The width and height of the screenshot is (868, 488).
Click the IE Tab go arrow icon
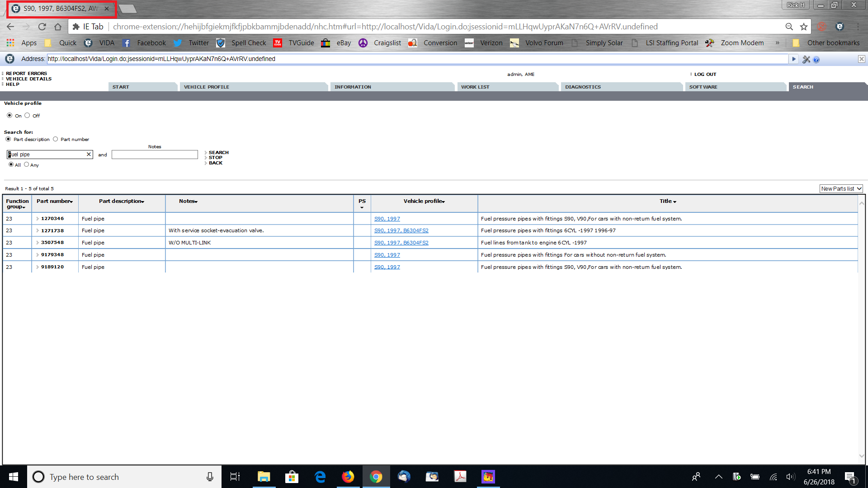click(x=793, y=59)
